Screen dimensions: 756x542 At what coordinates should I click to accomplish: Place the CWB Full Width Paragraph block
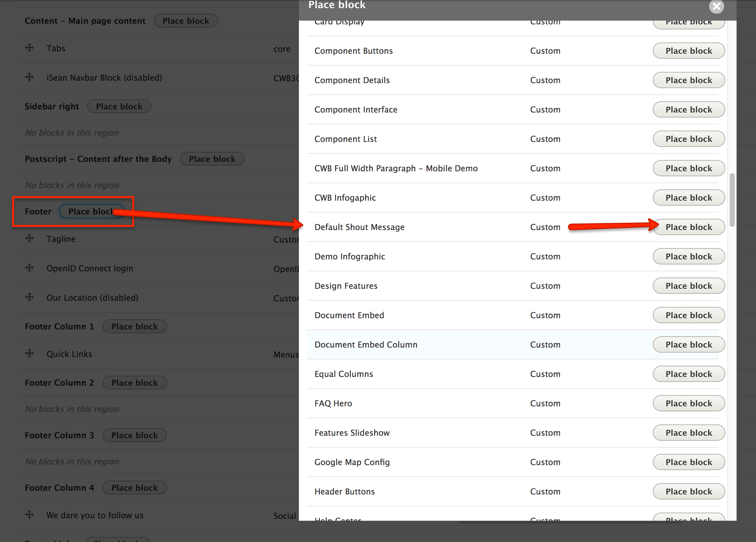(689, 168)
